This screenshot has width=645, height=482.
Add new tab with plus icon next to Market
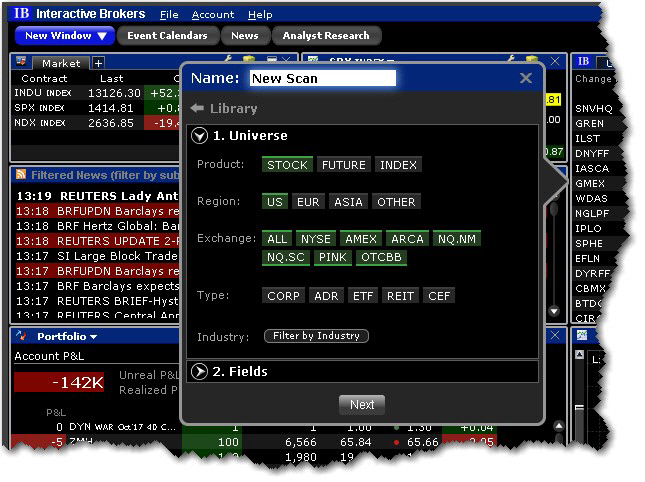pos(98,63)
